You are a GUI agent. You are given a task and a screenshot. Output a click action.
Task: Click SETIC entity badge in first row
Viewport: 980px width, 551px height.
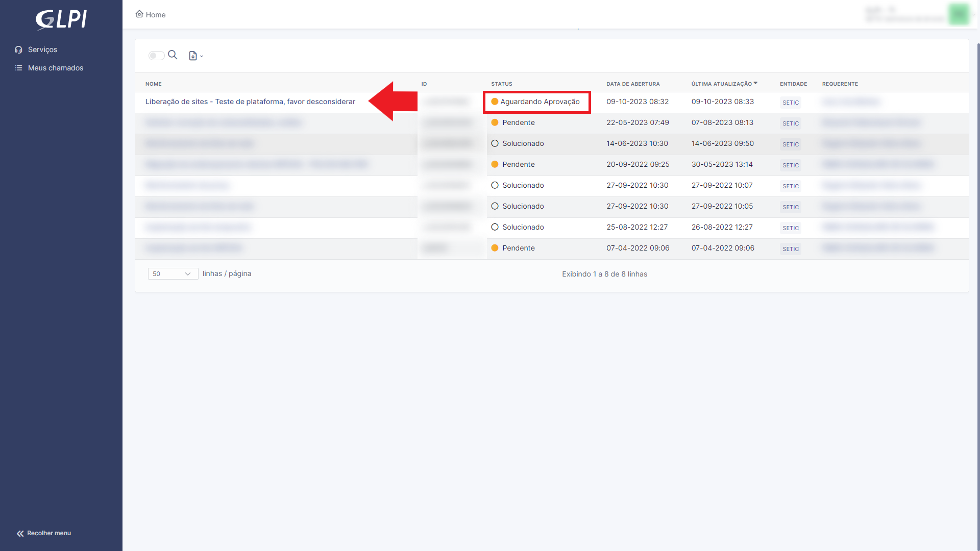(x=790, y=103)
